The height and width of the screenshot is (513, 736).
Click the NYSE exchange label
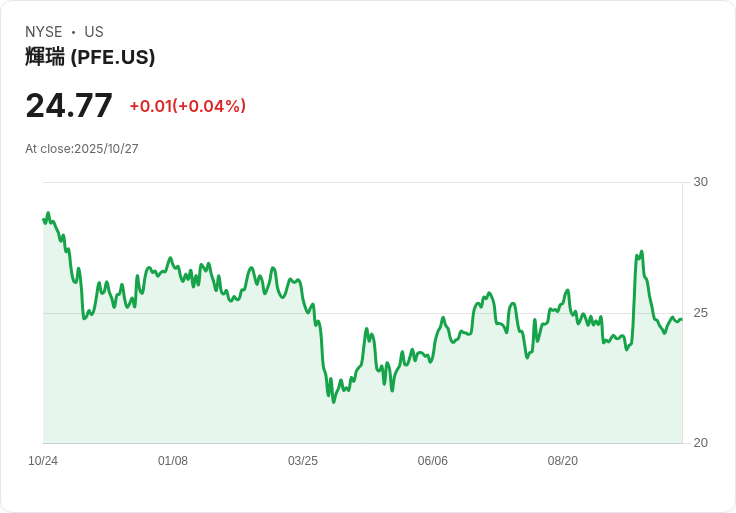44,32
